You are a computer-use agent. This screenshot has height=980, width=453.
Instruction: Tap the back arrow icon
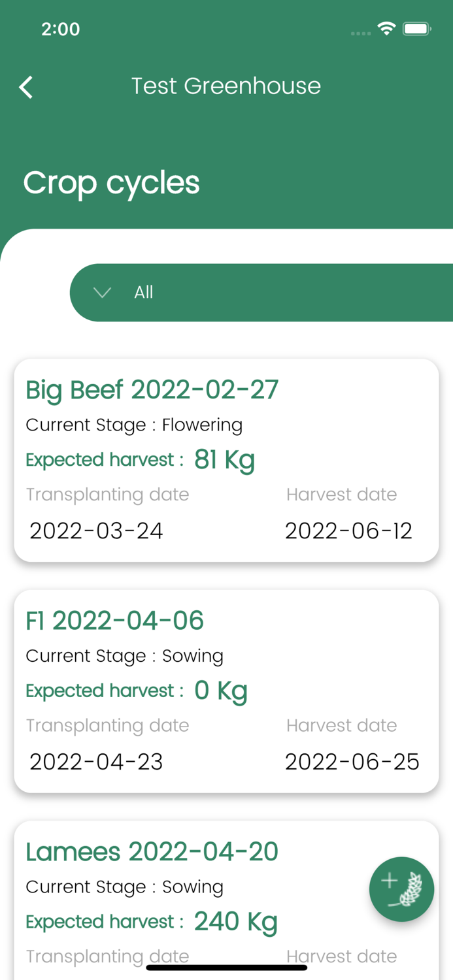[x=26, y=87]
